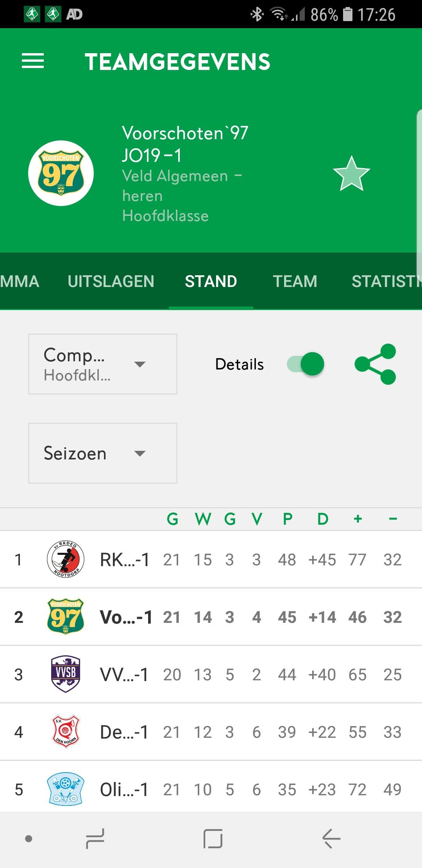Select the Voorschoten row ranked 2
This screenshot has height=868, width=422.
click(x=211, y=617)
